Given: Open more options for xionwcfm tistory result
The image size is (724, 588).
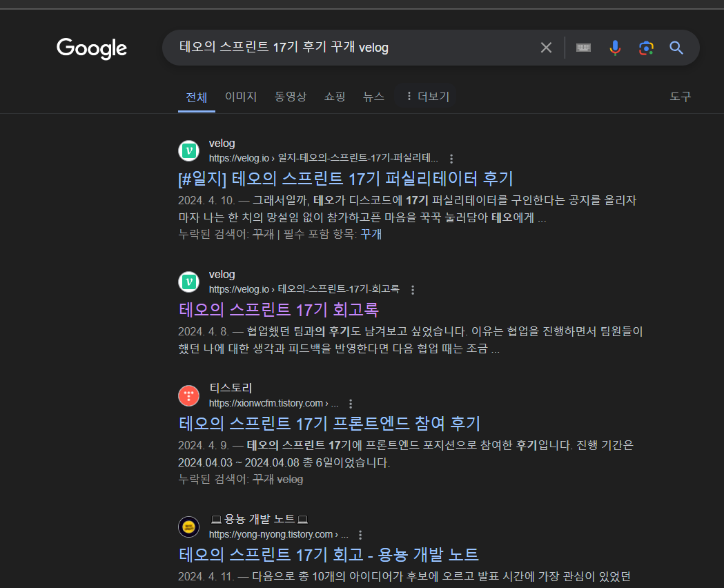Looking at the screenshot, I should pos(351,404).
